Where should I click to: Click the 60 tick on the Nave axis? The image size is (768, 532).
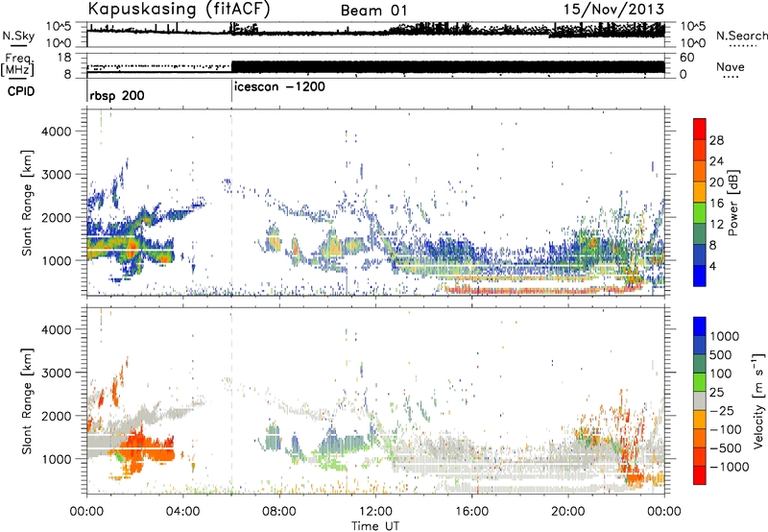tap(687, 58)
